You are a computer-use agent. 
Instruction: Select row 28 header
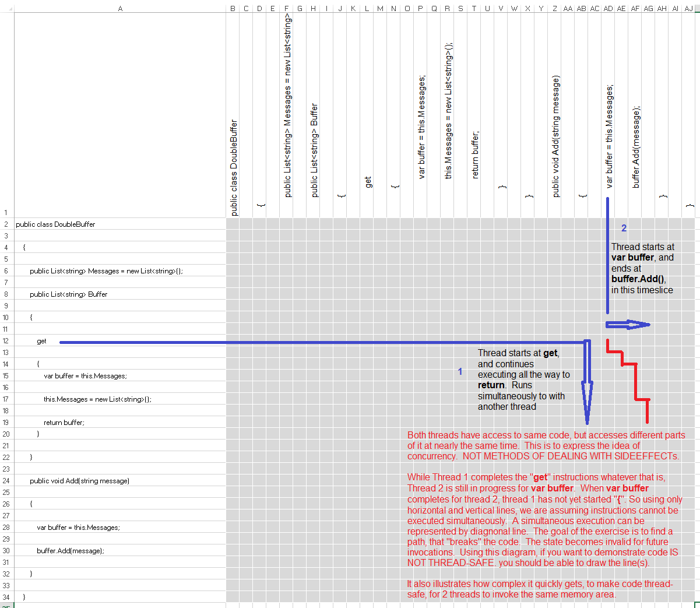[7, 527]
